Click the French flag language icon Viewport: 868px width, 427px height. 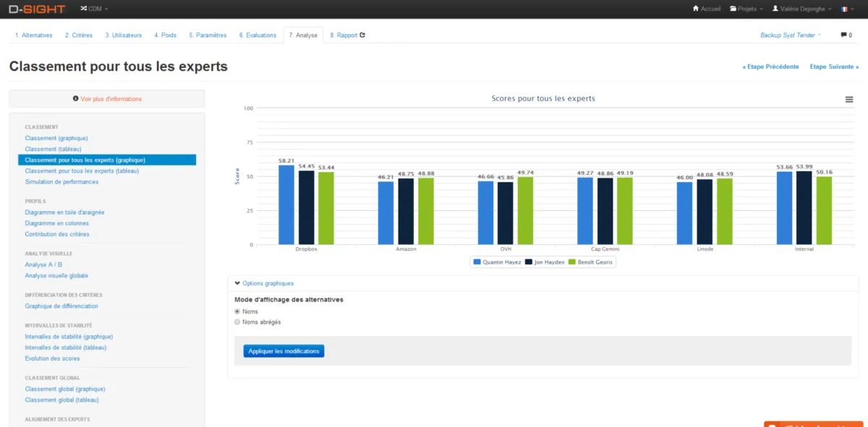[x=843, y=9]
